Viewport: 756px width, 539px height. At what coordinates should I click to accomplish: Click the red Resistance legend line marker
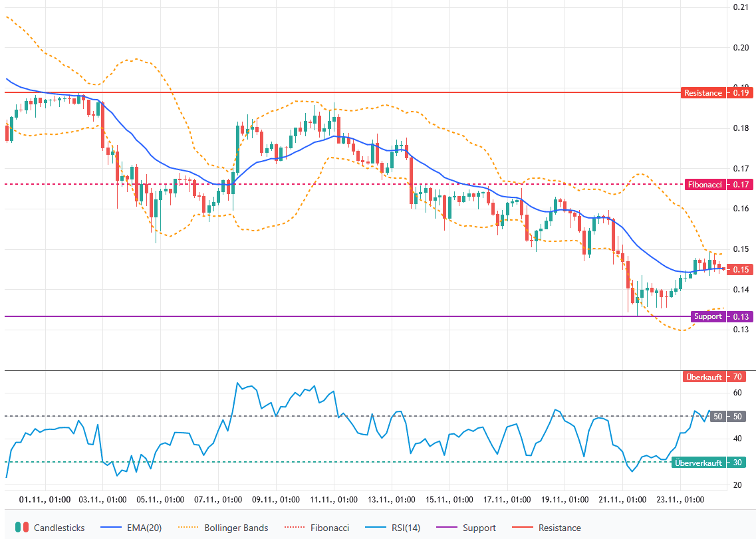(x=522, y=528)
